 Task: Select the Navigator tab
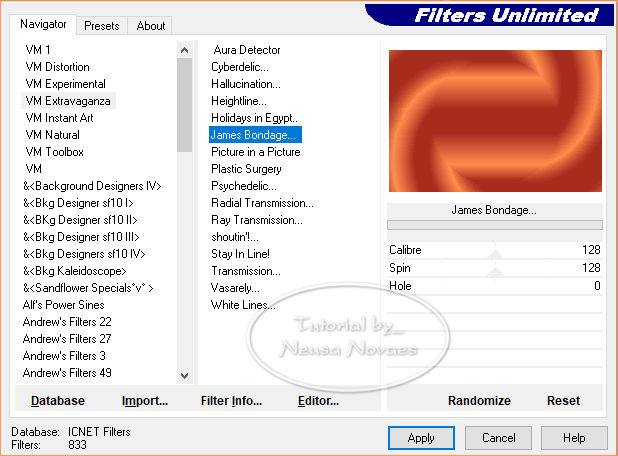[43, 24]
